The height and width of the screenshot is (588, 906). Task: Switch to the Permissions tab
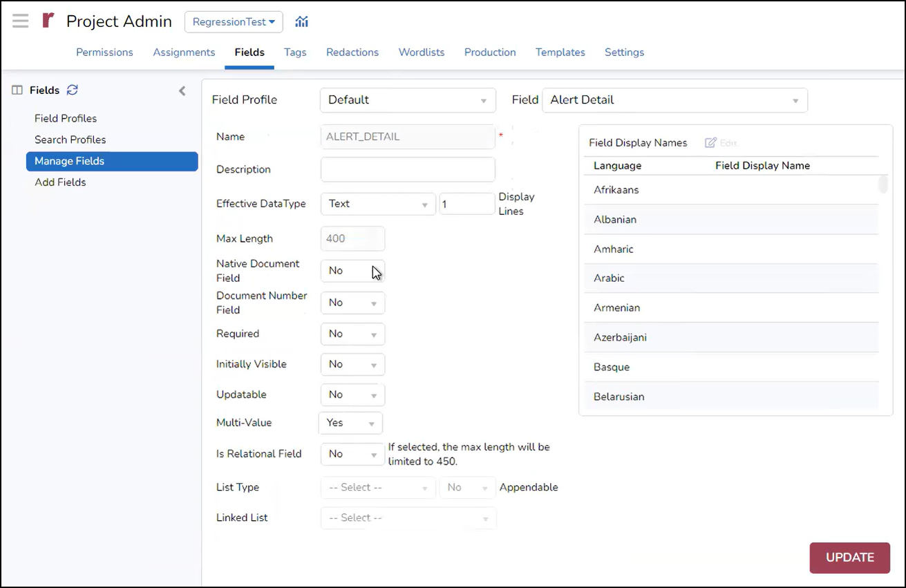pos(104,53)
